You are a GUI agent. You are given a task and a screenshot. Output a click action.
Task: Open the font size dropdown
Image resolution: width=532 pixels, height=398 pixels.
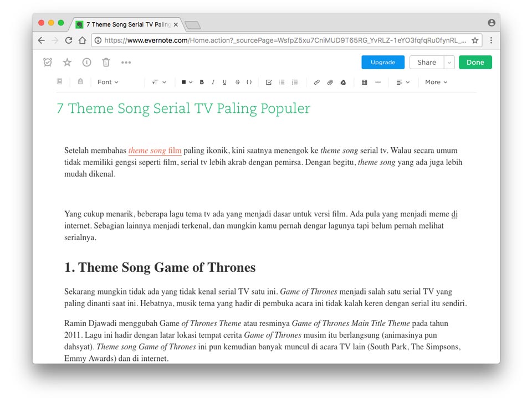pos(159,82)
